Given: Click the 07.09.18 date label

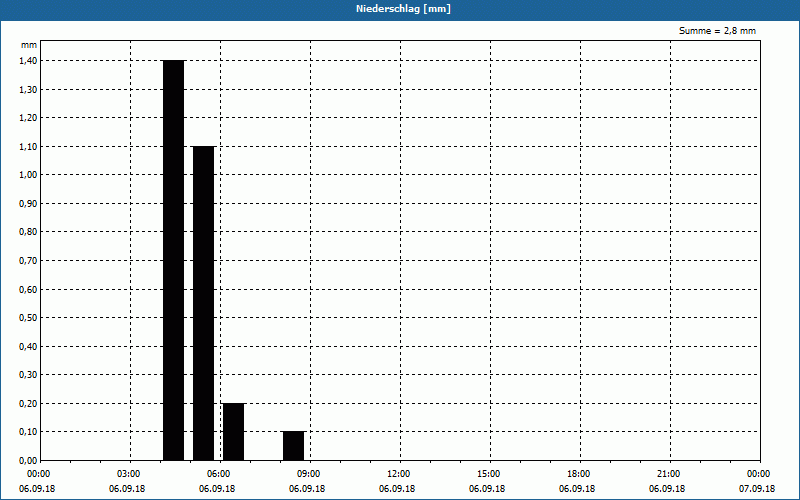Looking at the screenshot, I should click(x=757, y=489).
